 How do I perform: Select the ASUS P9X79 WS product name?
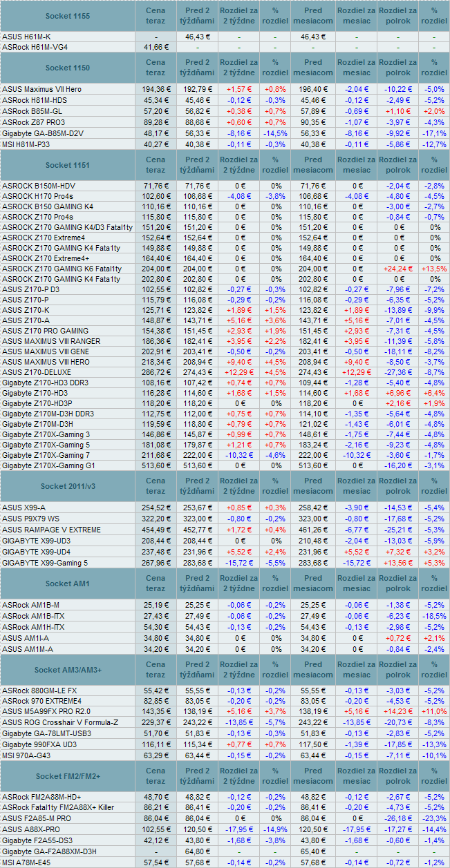point(32,519)
